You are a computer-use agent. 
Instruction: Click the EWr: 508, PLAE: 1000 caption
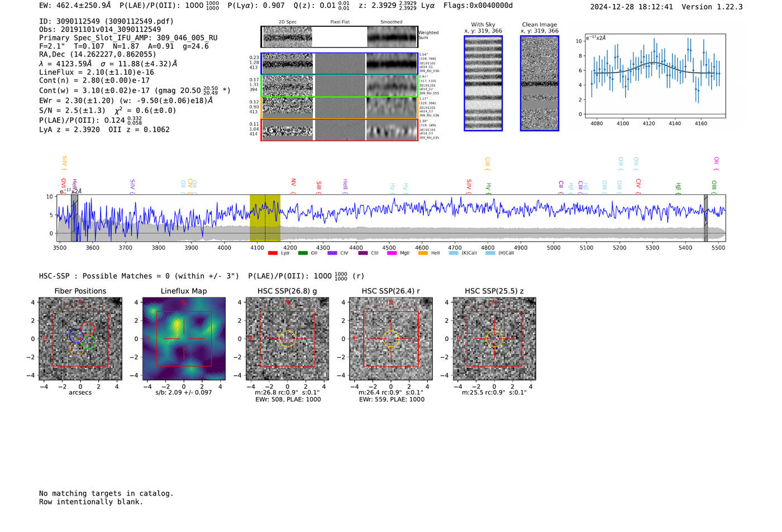pos(288,399)
